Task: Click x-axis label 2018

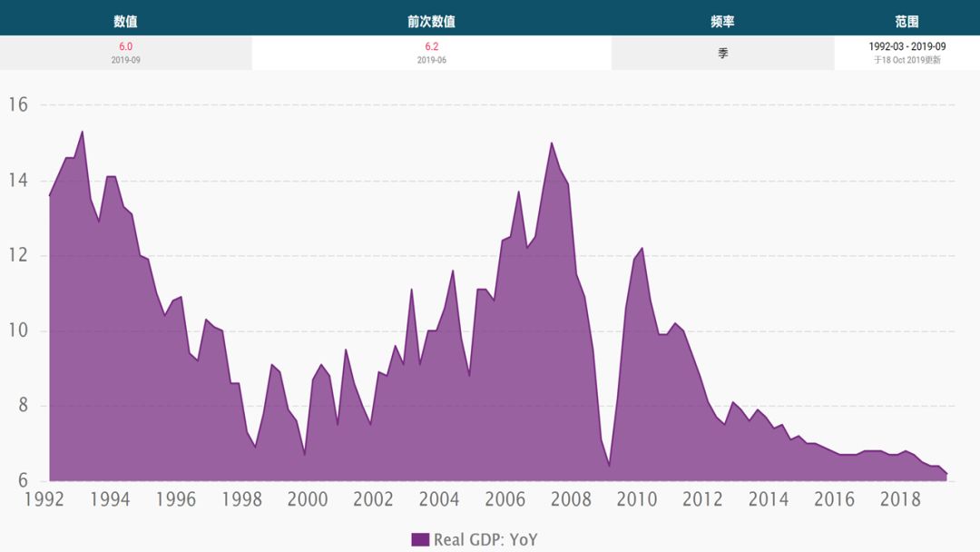Action: point(901,498)
